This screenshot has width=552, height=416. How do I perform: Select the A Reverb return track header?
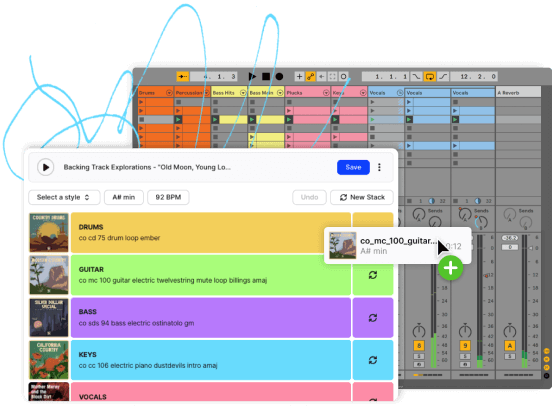(x=518, y=93)
